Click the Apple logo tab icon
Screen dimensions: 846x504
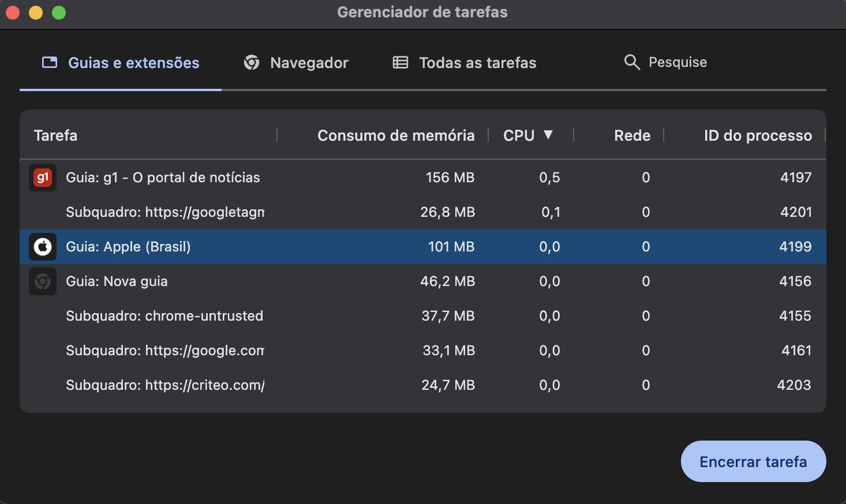pos(43,247)
